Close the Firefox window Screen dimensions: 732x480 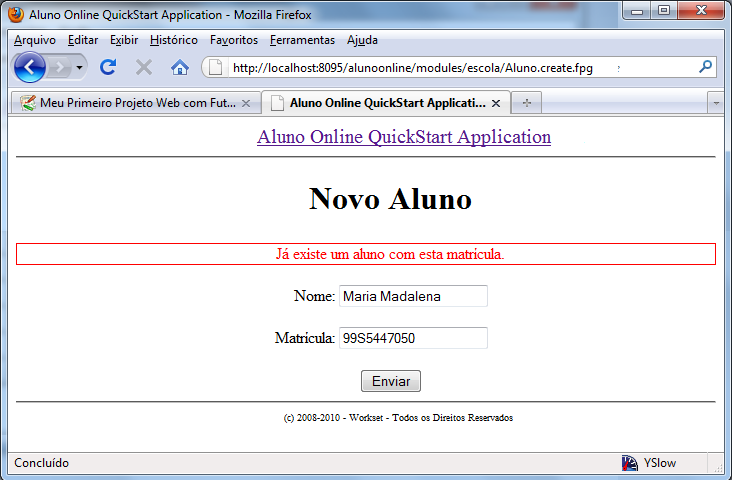coord(701,11)
